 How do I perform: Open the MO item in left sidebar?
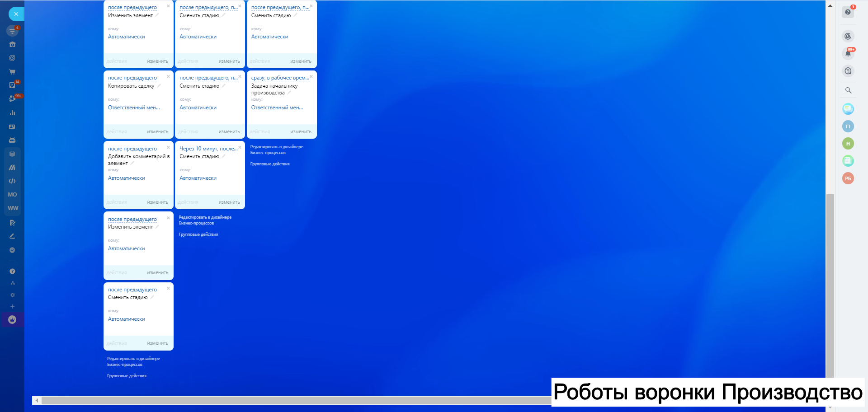pyautogui.click(x=12, y=195)
